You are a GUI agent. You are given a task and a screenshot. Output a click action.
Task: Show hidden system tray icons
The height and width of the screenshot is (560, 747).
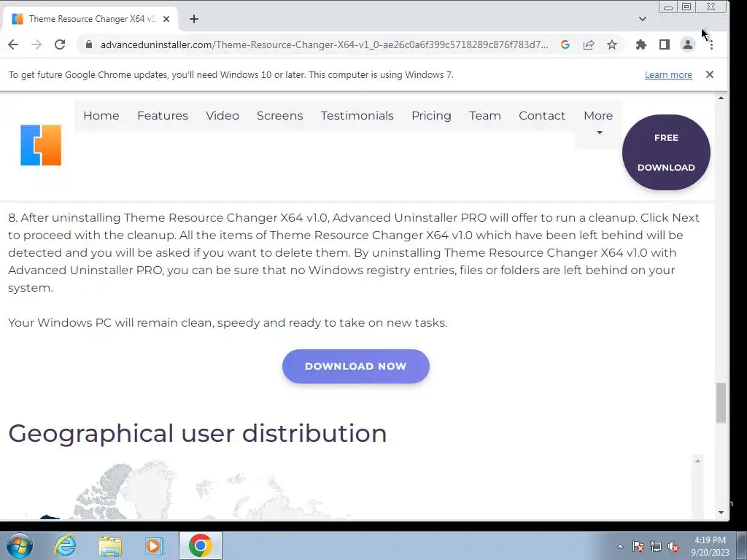(x=620, y=546)
